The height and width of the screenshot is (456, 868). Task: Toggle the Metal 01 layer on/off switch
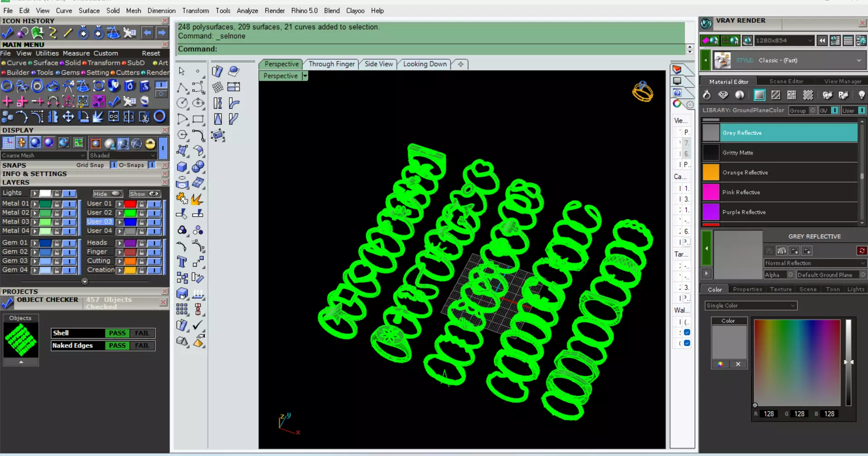69,204
